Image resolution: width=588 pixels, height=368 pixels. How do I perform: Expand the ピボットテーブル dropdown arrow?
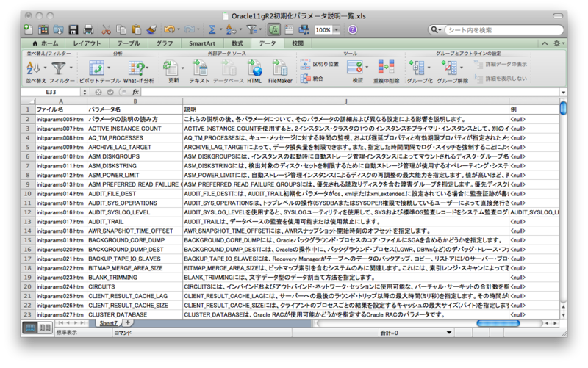tap(109, 68)
